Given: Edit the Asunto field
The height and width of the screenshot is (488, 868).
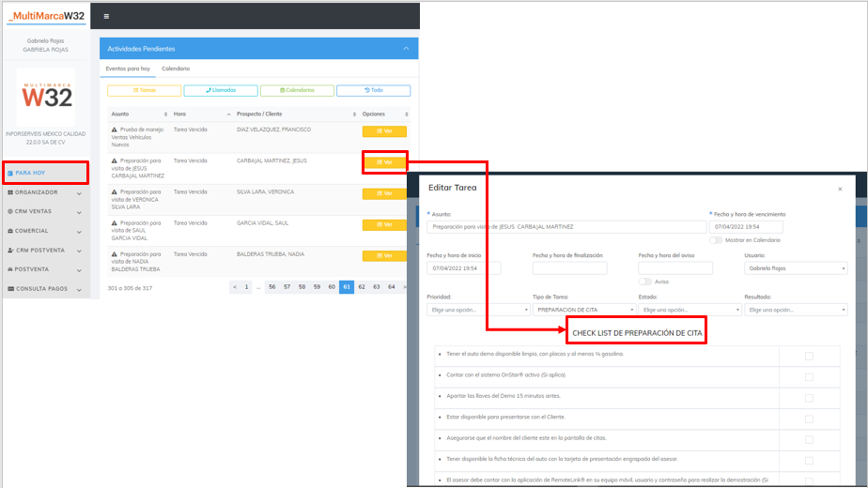Looking at the screenshot, I should click(566, 227).
